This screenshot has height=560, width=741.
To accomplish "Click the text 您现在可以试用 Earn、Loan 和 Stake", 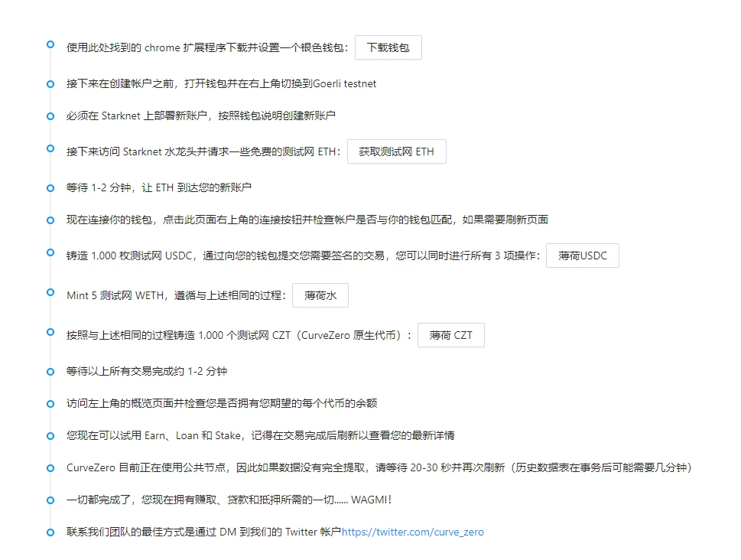I will 261,435.
